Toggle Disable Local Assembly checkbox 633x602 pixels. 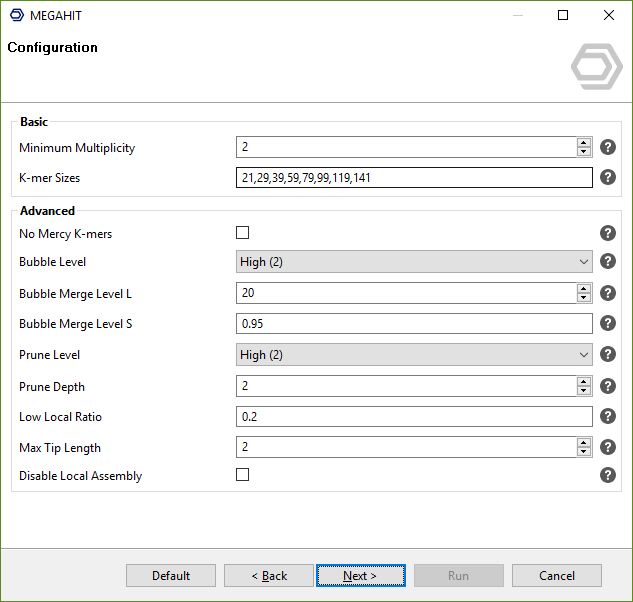(242, 475)
